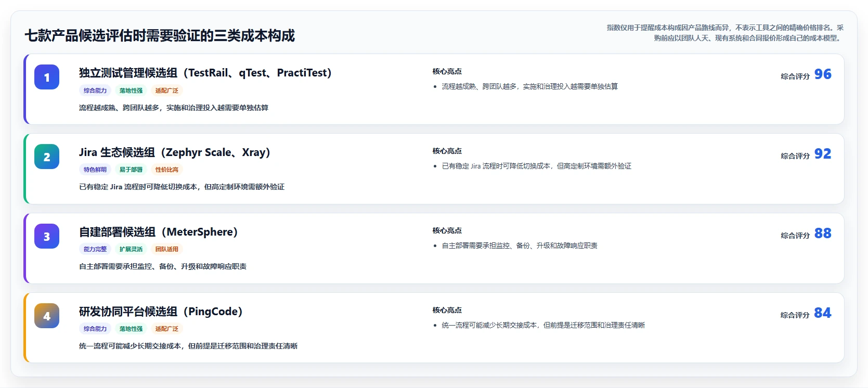Select the 扩展灵活 tag
868x388 pixels.
click(131, 249)
